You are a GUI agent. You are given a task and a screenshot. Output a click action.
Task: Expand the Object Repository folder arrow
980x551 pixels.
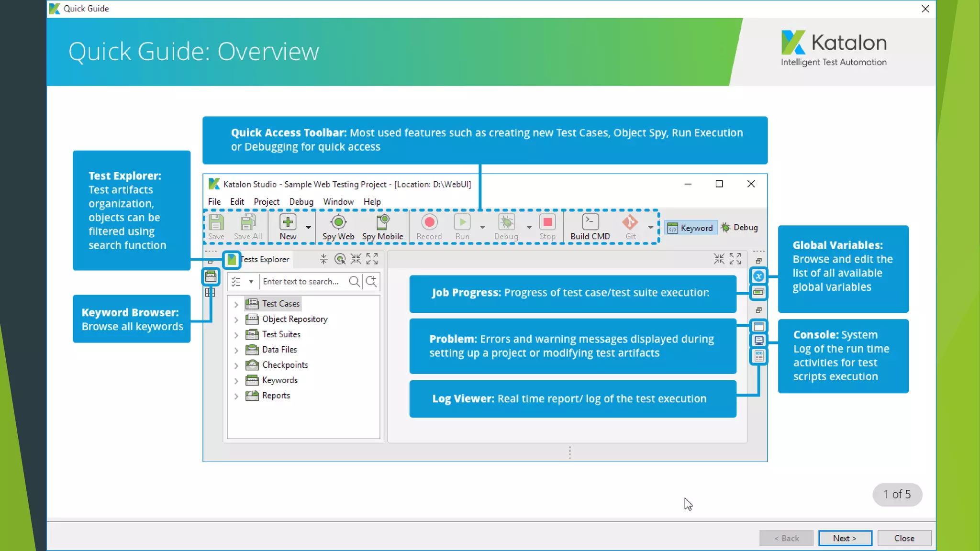click(236, 320)
